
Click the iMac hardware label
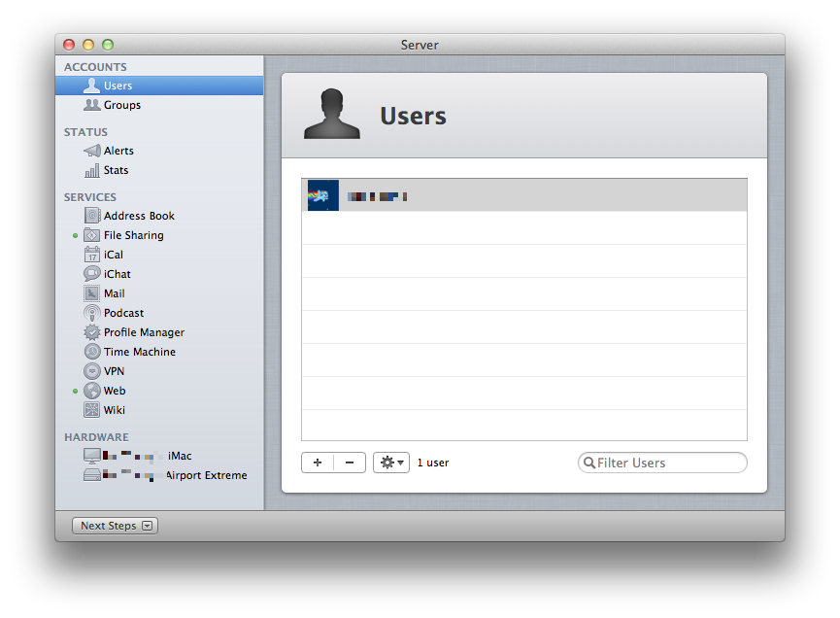point(180,456)
